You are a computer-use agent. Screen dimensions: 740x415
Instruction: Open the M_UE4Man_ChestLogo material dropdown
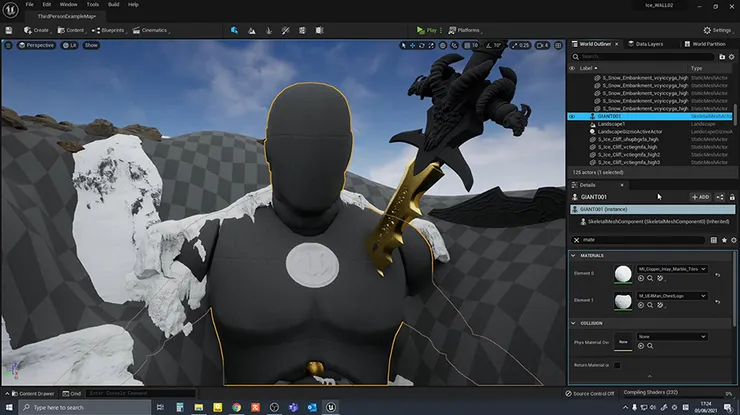[672, 296]
